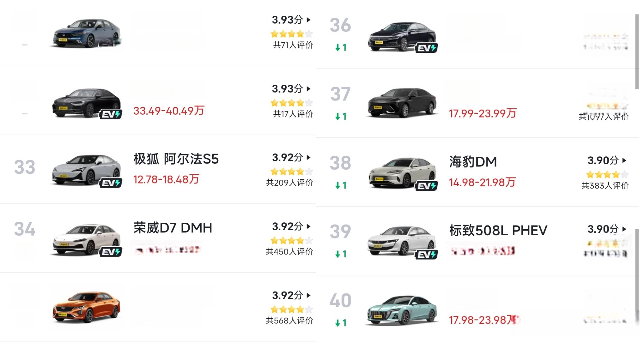The image size is (644, 343).
Task: Click the EV badge on 标致508L PHEV thumbnail
Action: 426,255
